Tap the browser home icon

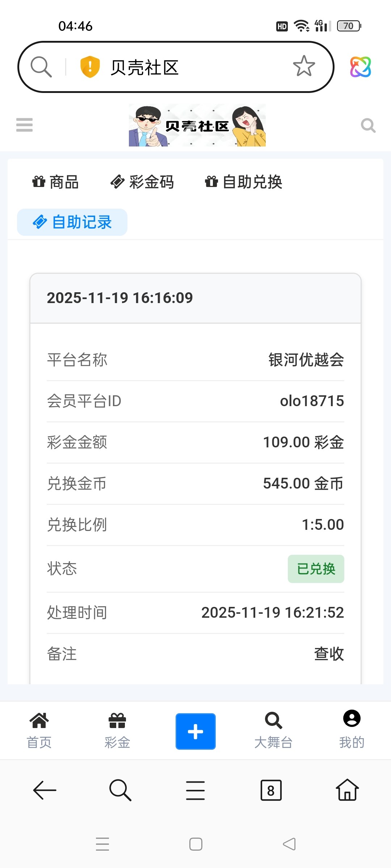[x=347, y=790]
